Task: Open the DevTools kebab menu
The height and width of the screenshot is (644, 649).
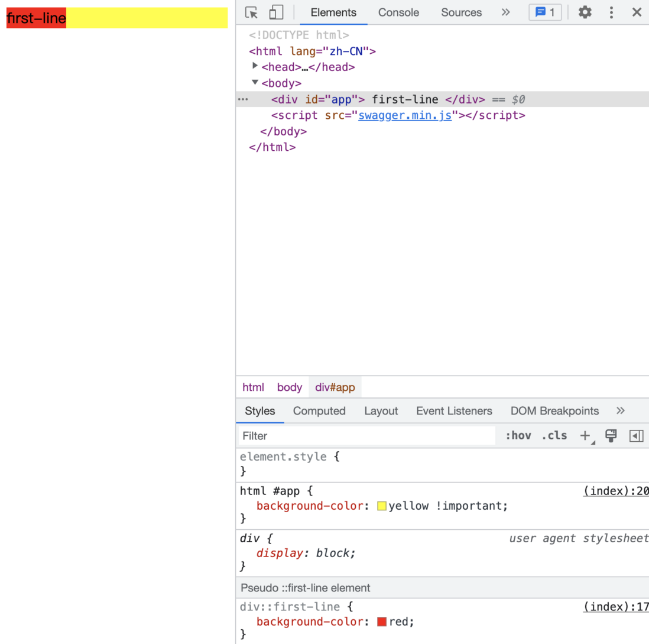Action: 611,12
